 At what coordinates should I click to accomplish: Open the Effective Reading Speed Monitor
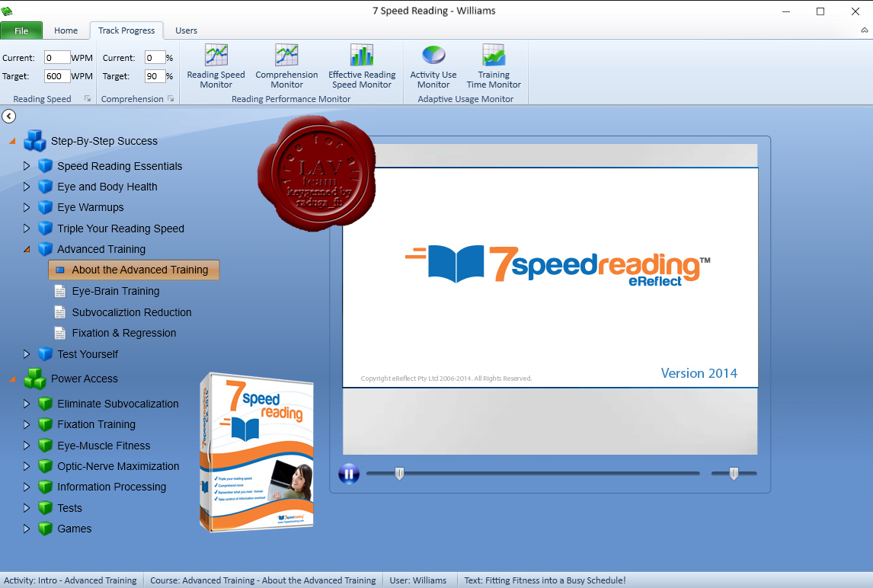click(x=362, y=66)
